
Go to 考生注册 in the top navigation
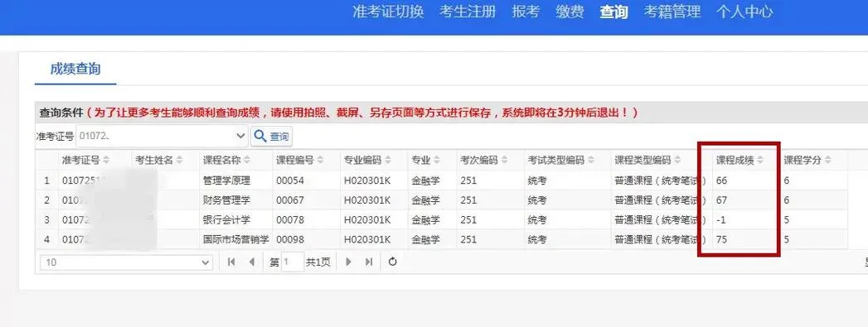pyautogui.click(x=468, y=12)
